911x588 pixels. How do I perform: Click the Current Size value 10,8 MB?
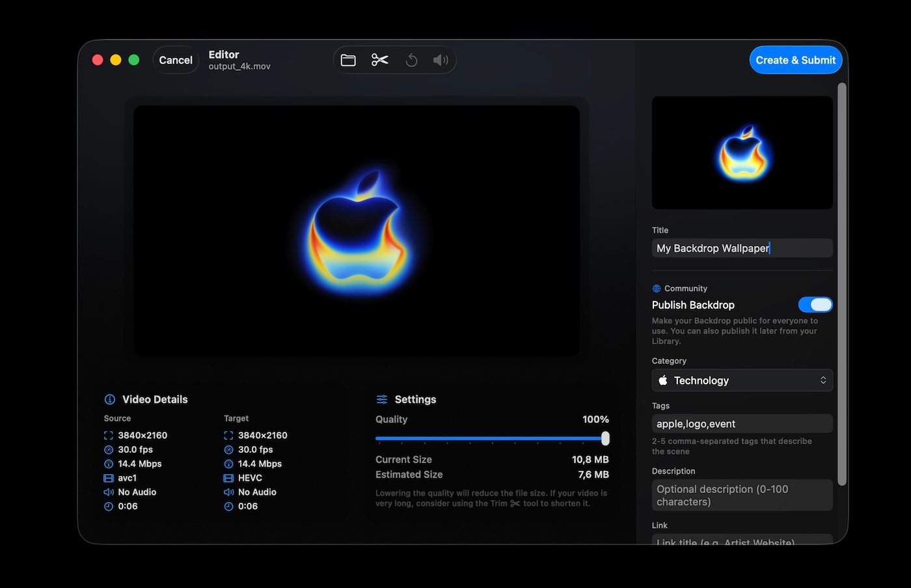(590, 460)
